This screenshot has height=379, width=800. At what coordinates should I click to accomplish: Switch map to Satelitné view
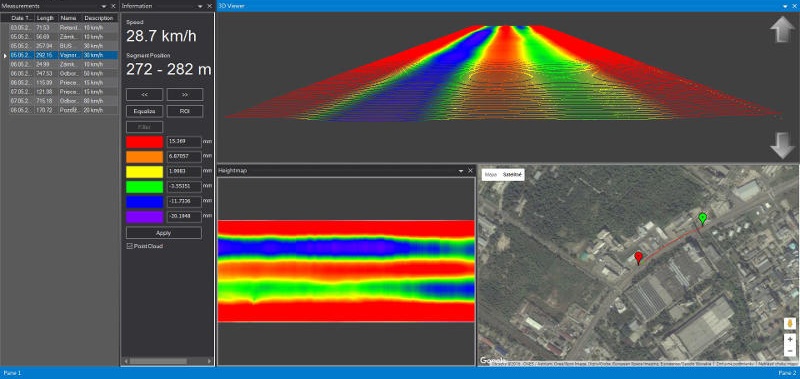point(512,174)
